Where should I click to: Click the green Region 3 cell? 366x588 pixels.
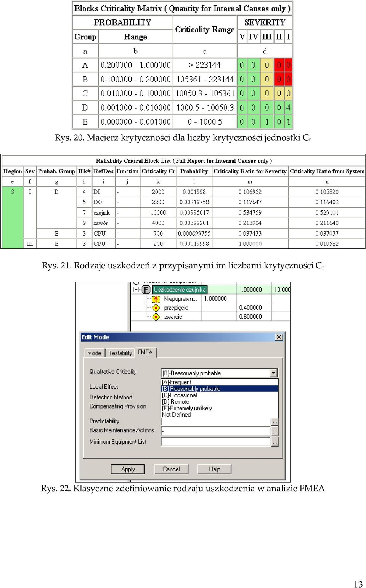pos(13,218)
